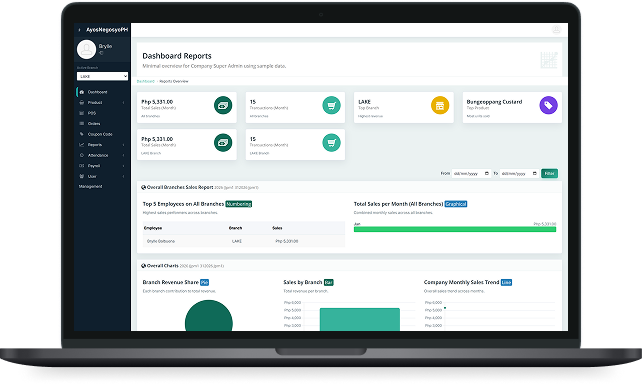This screenshot has width=642, height=385.
Task: Click the To date input field
Action: pyautogui.click(x=519, y=173)
